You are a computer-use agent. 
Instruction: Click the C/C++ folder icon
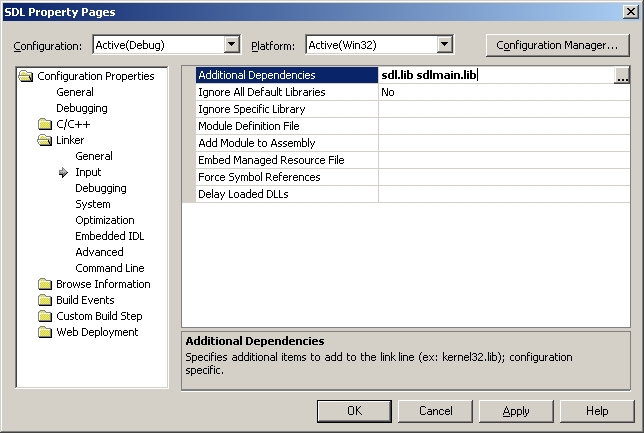45,124
